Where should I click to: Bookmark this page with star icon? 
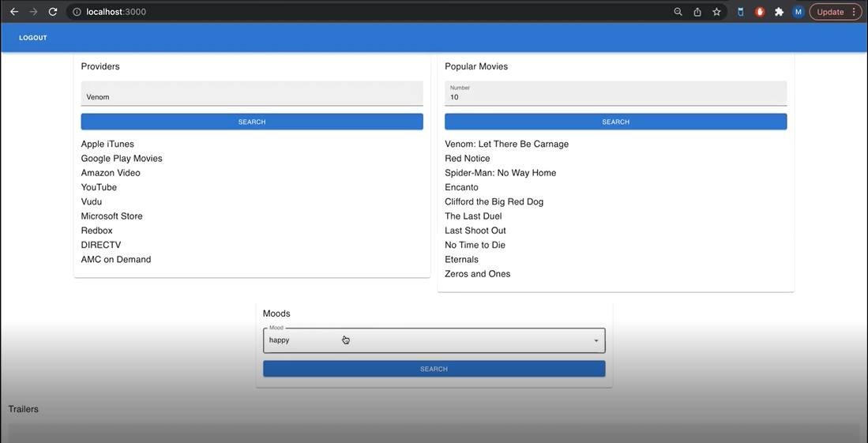click(x=716, y=12)
